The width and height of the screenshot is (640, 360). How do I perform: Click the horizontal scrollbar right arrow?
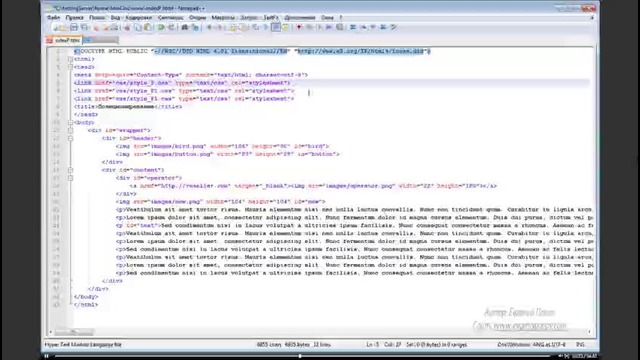click(589, 332)
